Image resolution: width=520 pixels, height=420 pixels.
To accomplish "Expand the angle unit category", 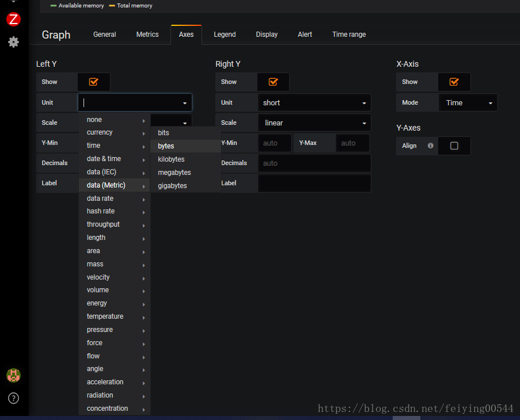I will click(115, 369).
